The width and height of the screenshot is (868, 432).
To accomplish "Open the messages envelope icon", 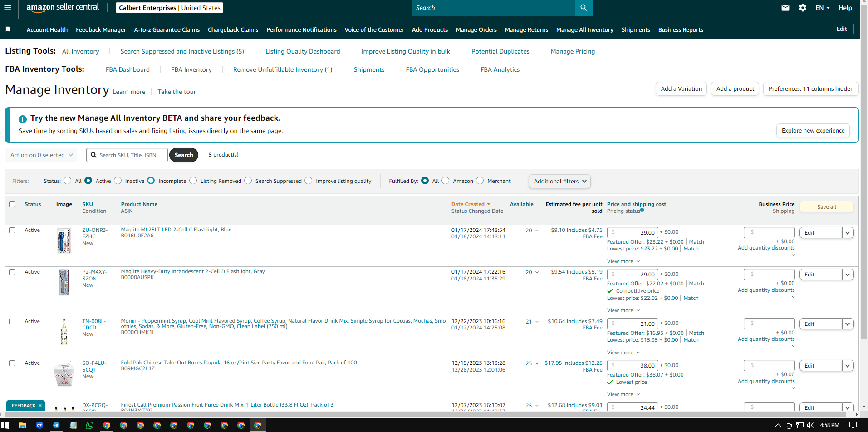I will (785, 8).
